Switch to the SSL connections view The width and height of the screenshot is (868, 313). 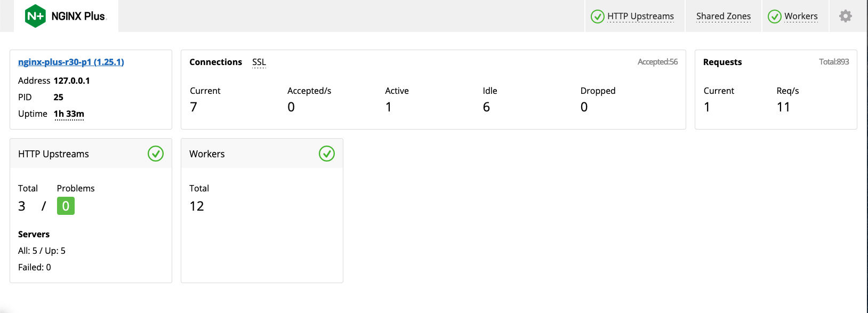(259, 62)
